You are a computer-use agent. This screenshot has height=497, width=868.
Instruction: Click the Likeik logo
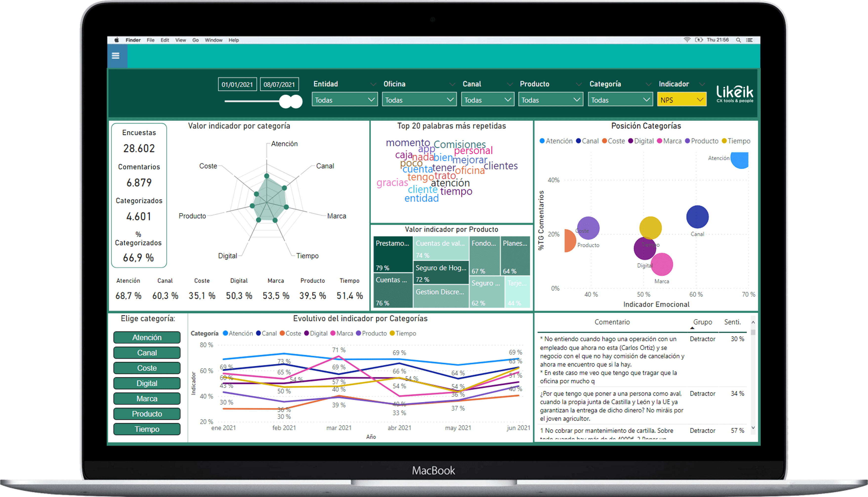[x=735, y=93]
